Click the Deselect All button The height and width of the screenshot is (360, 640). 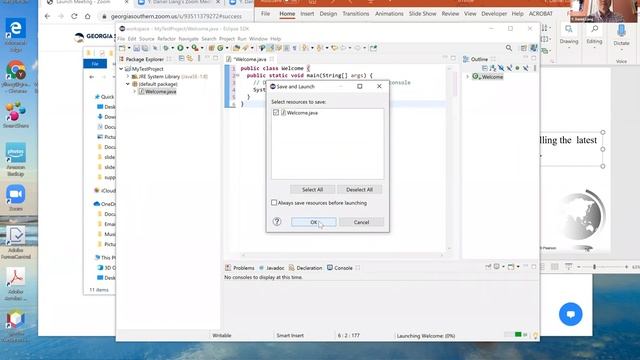(359, 189)
